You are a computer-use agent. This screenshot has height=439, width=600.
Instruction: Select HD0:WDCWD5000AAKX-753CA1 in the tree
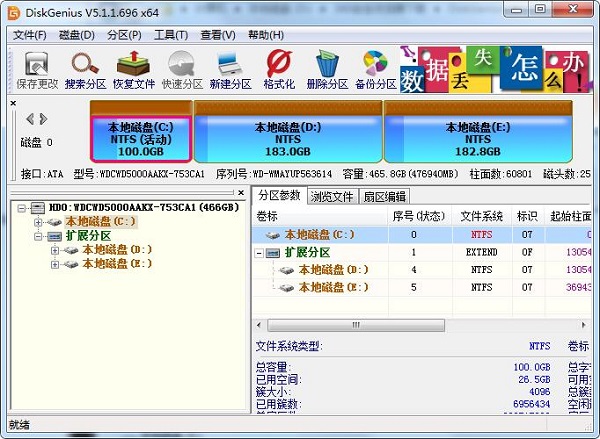click(x=144, y=207)
